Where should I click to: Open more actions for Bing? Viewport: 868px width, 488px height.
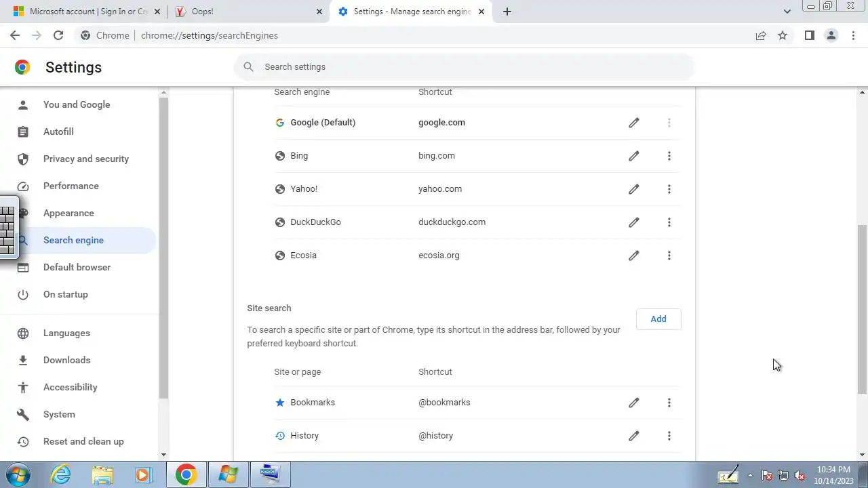669,156
